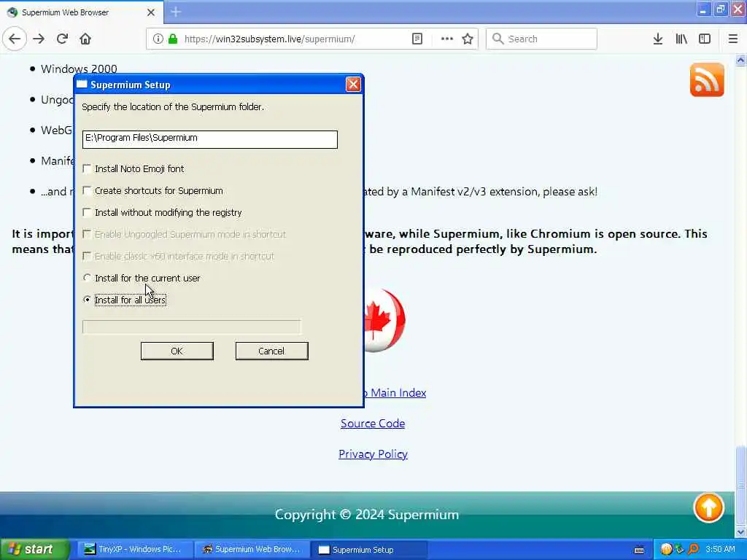This screenshot has width=747, height=560.
Task: Check Create shortcuts for Supermium
Action: [87, 190]
